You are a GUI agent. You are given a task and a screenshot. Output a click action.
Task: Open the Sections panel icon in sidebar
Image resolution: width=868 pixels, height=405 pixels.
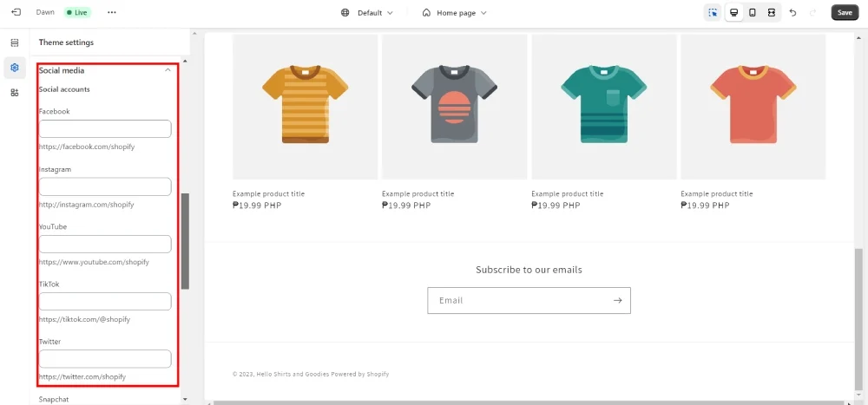point(15,42)
